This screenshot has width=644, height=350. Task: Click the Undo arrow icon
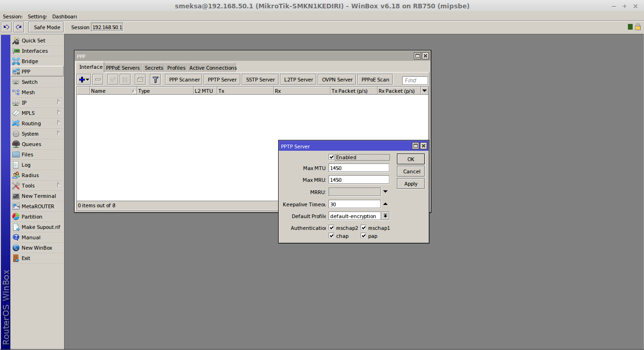[7, 27]
